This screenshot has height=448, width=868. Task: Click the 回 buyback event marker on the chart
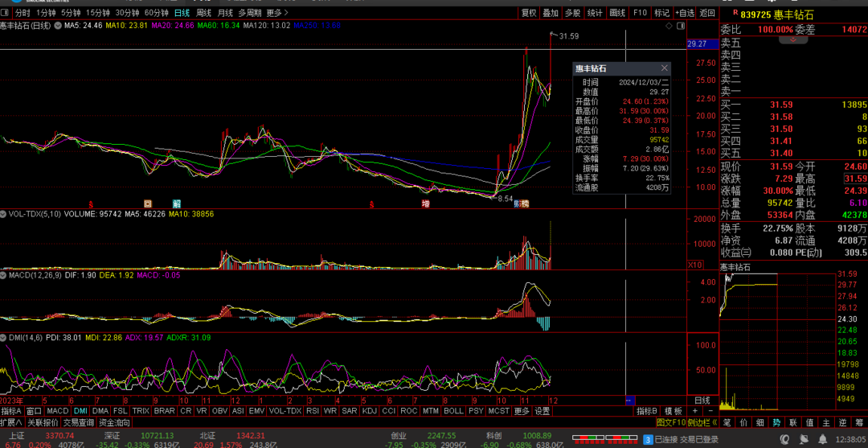[148, 203]
